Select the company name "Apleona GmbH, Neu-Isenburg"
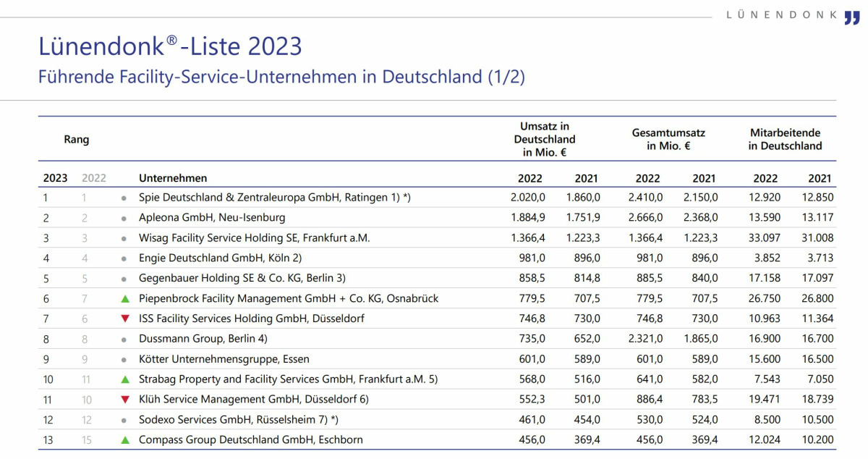 (x=212, y=218)
